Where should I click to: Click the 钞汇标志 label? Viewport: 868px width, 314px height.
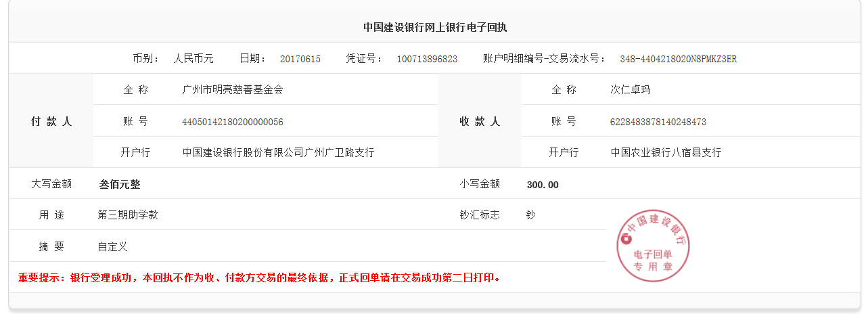[x=480, y=215]
